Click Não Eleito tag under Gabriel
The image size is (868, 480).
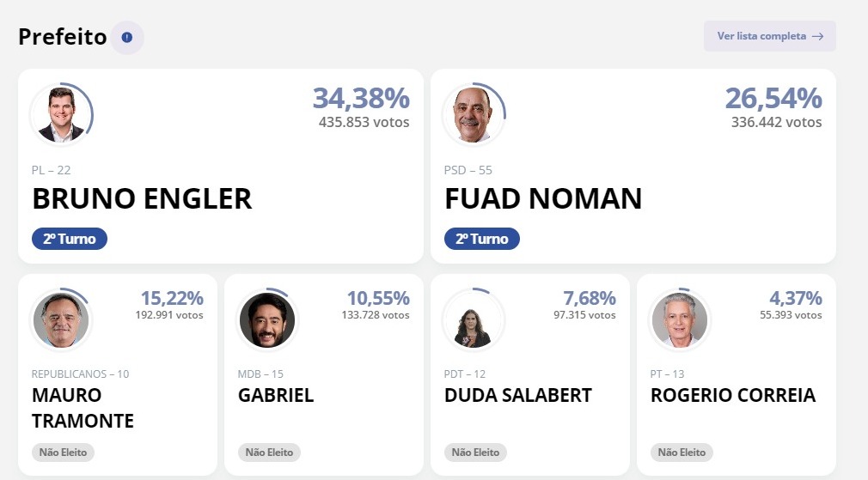[x=269, y=453]
